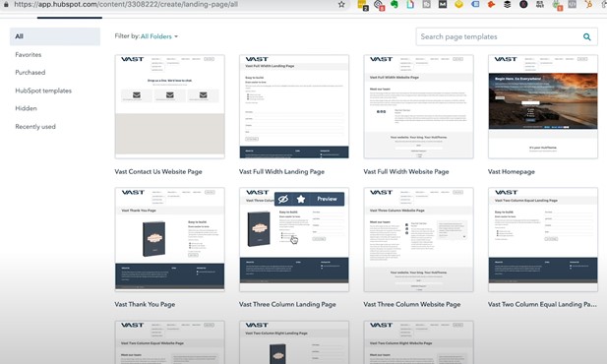Viewport: 607px width, 364px height.
Task: Select the All category
Action: pyautogui.click(x=55, y=36)
